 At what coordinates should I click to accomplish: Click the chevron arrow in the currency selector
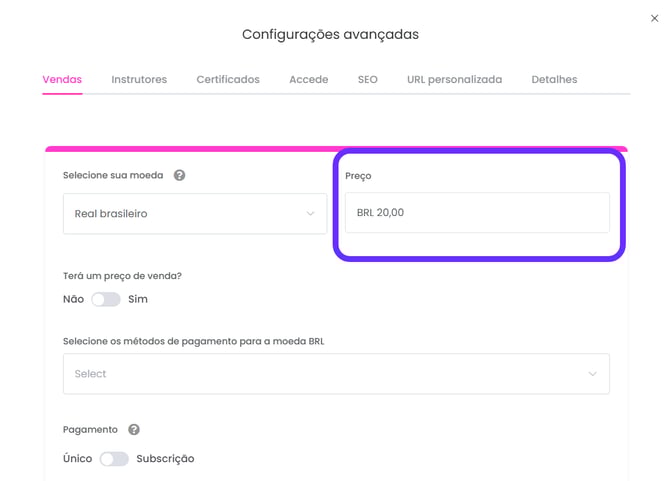click(311, 214)
